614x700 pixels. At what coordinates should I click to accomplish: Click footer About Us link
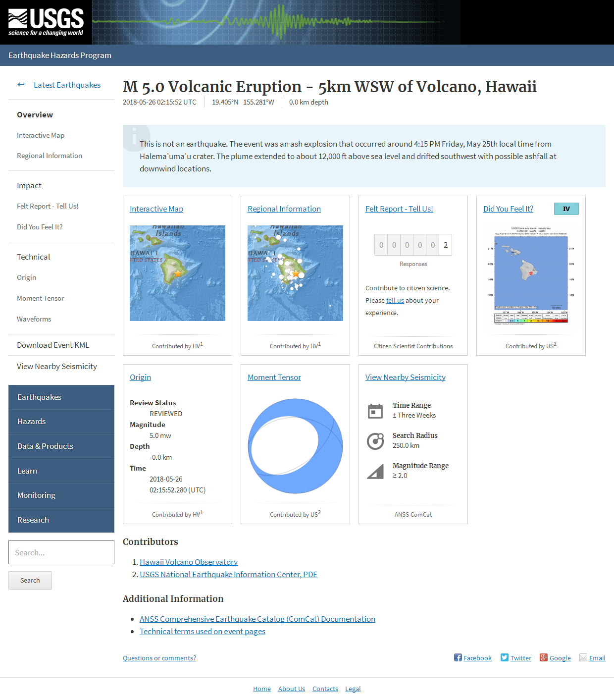(292, 689)
